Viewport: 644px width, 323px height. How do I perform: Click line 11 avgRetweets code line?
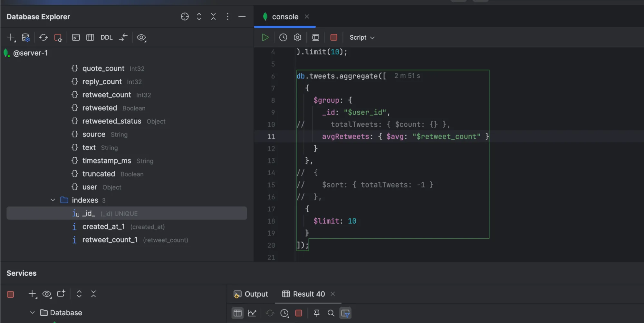click(x=405, y=136)
